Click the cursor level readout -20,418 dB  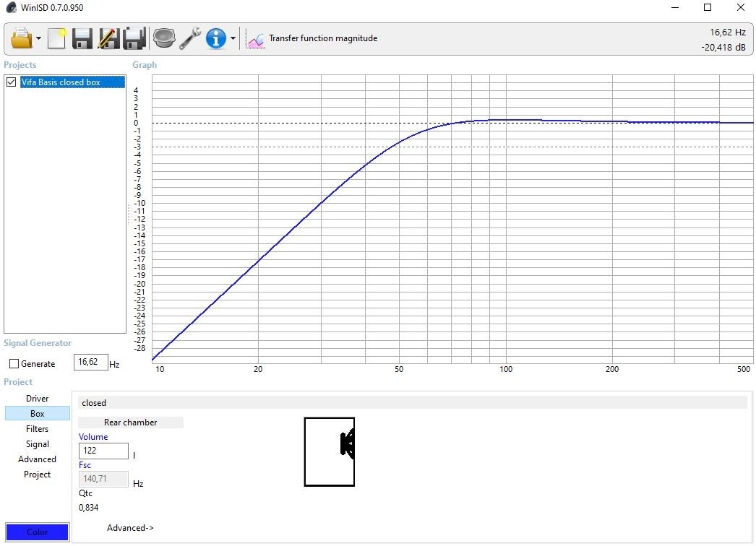[x=723, y=47]
